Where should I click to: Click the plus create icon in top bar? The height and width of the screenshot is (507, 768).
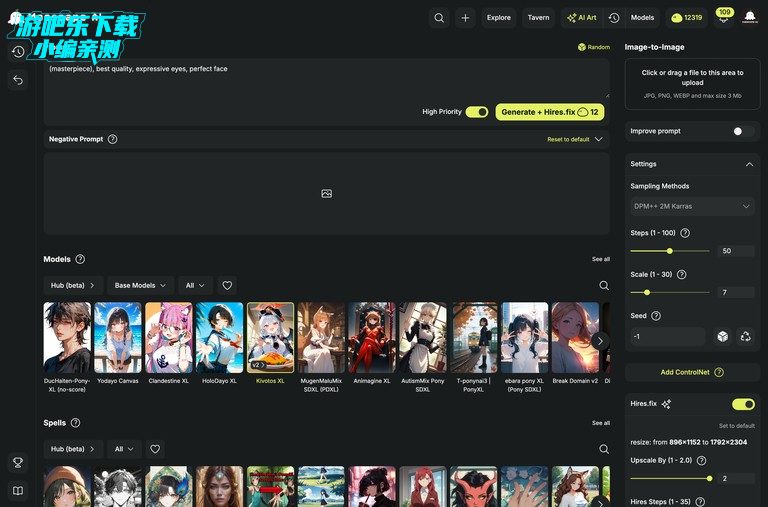click(x=465, y=17)
